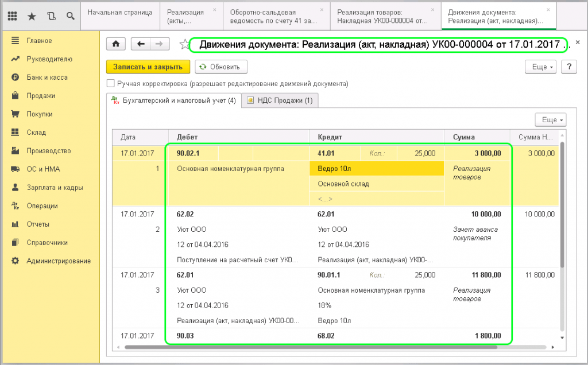Click the search magnifier icon

tap(69, 16)
